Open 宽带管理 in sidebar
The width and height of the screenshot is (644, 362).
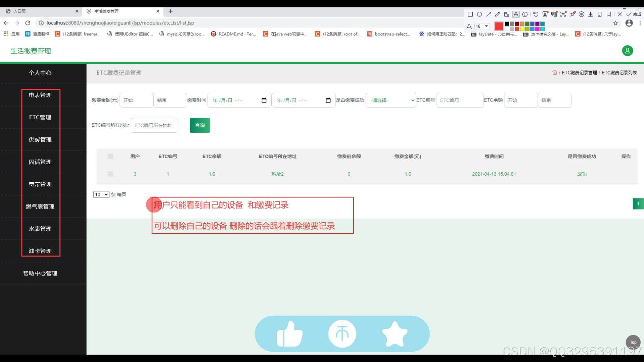(40, 184)
